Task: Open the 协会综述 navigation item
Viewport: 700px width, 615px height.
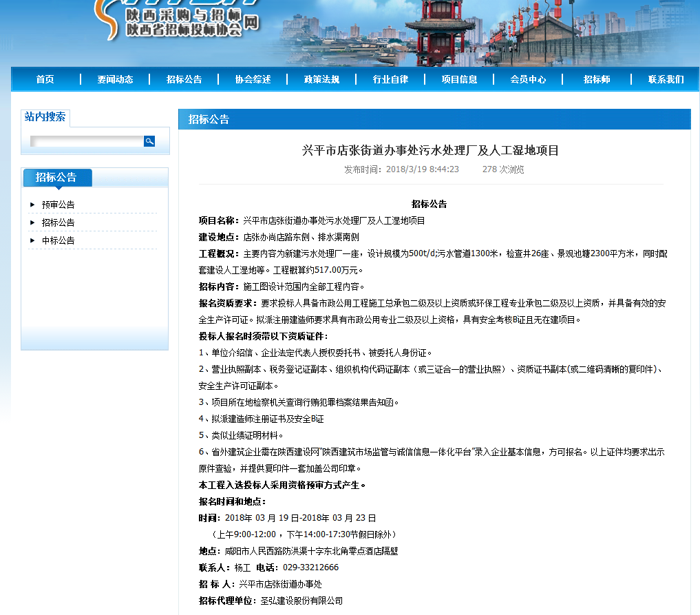Action: click(253, 79)
